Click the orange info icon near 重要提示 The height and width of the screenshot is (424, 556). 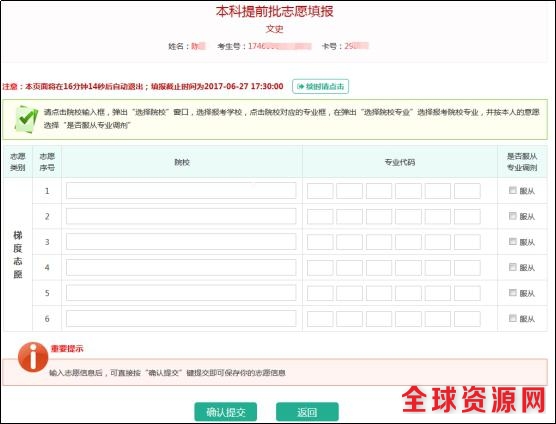[x=33, y=357]
